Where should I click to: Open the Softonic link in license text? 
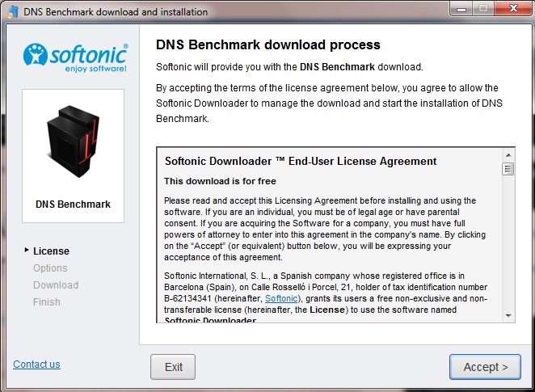point(281,298)
